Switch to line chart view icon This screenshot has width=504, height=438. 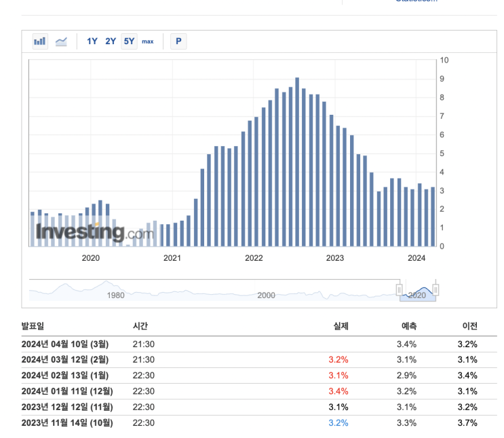click(61, 41)
